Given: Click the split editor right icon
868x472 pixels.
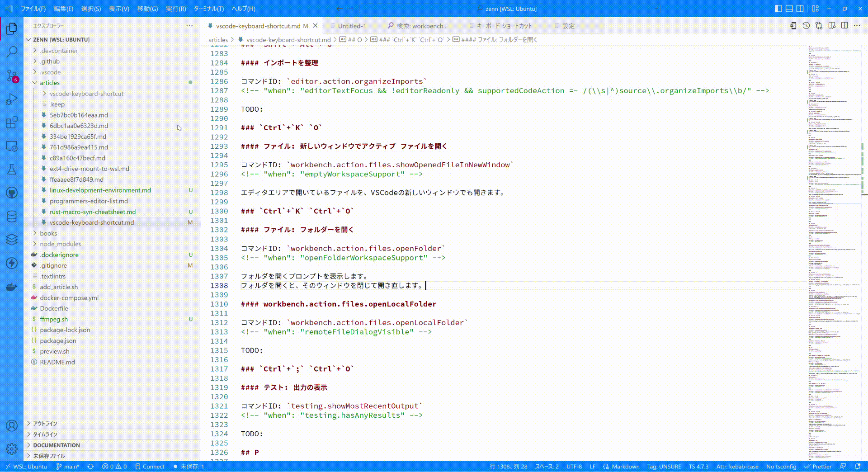Looking at the screenshot, I should [844, 26].
